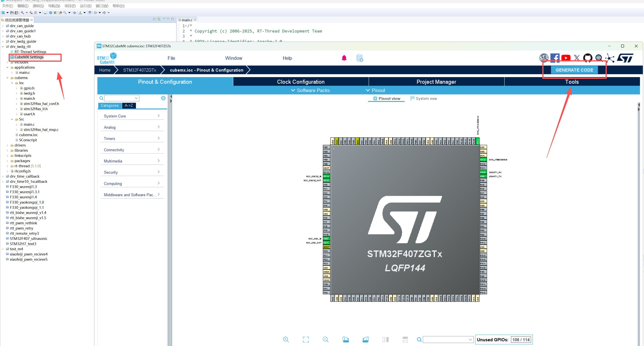
Task: Open the Software Packs dropdown
Action: [x=310, y=90]
